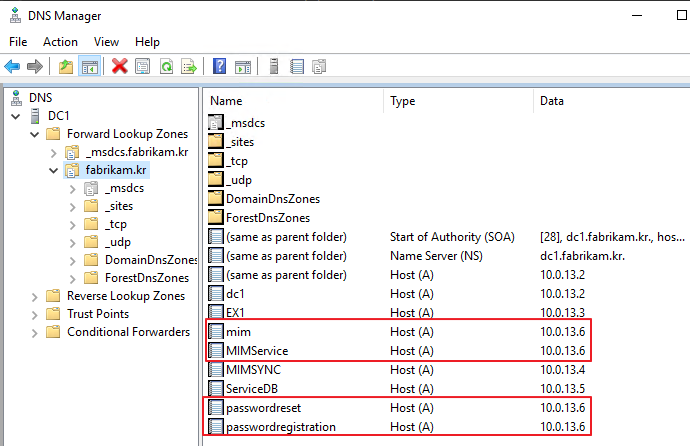Image resolution: width=690 pixels, height=446 pixels.
Task: Expand the _tcp folder in tree
Action: coord(73,225)
